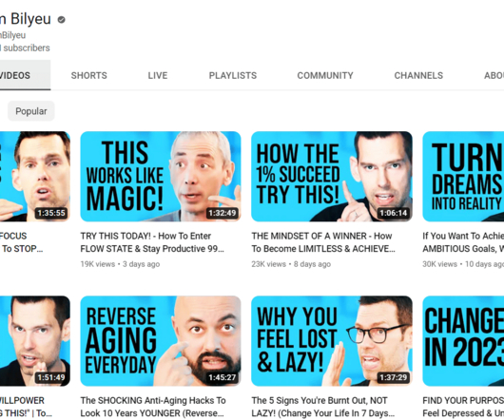Filter videos by Popular
Image resolution: width=504 pixels, height=420 pixels.
point(31,111)
